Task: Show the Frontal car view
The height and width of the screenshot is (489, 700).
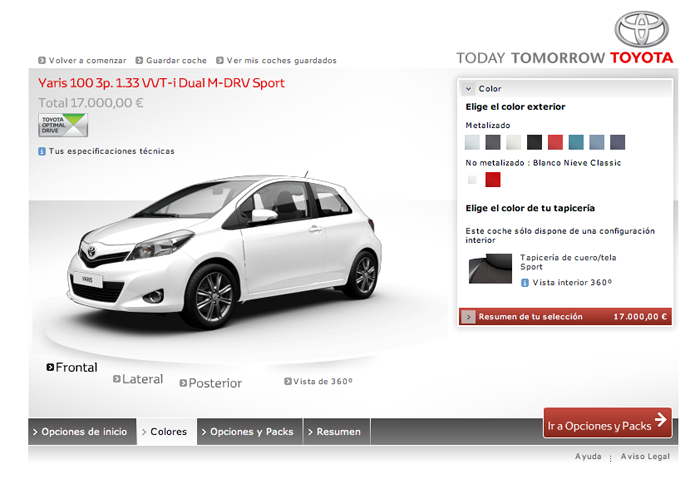Action: point(76,367)
